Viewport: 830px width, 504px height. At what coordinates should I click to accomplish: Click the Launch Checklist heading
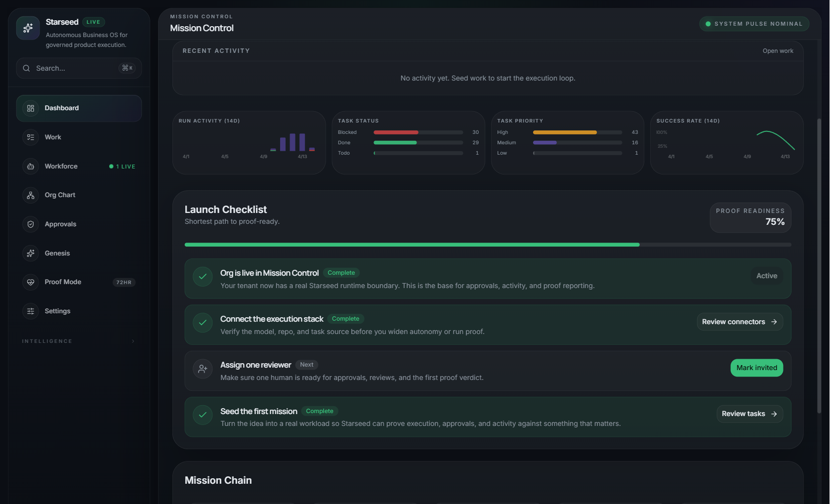(x=226, y=210)
